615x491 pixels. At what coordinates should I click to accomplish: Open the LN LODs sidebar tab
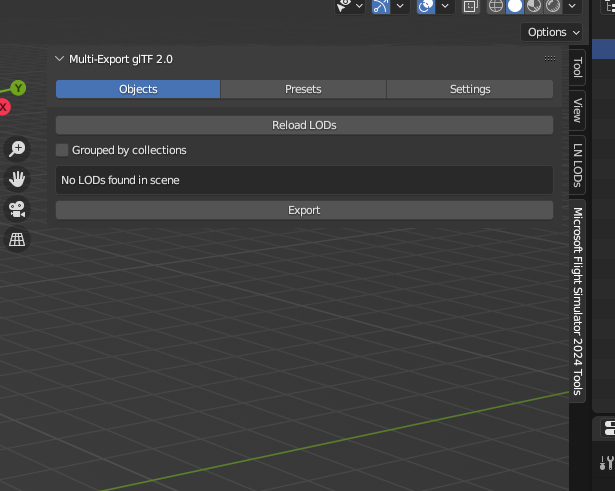click(577, 165)
